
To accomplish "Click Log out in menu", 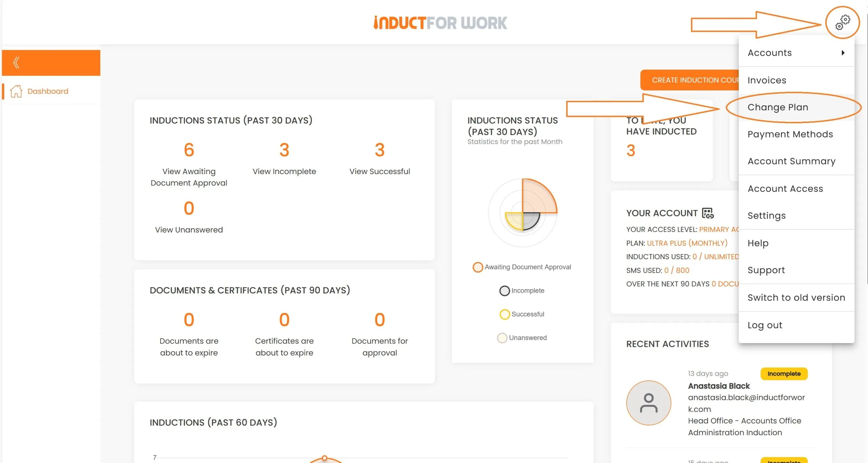I will click(x=765, y=325).
